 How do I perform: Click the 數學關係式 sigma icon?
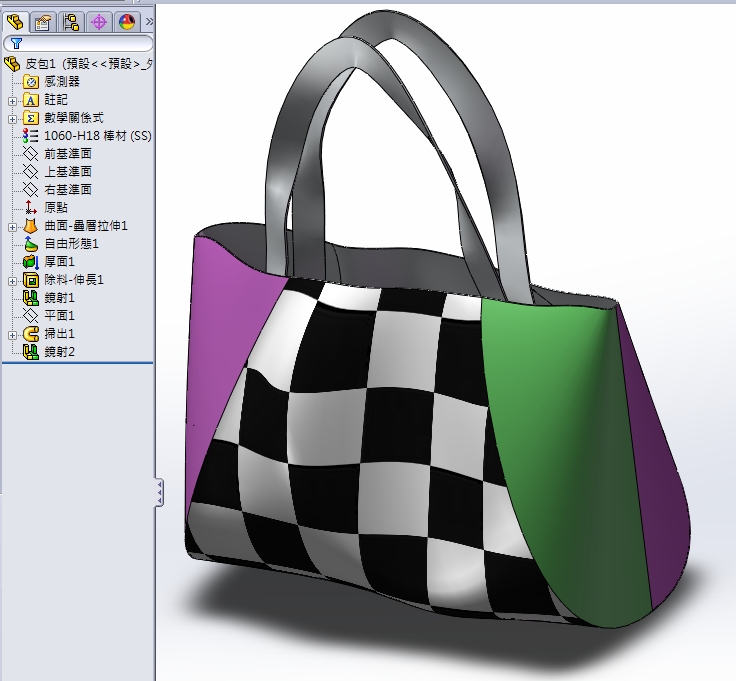tap(31, 118)
